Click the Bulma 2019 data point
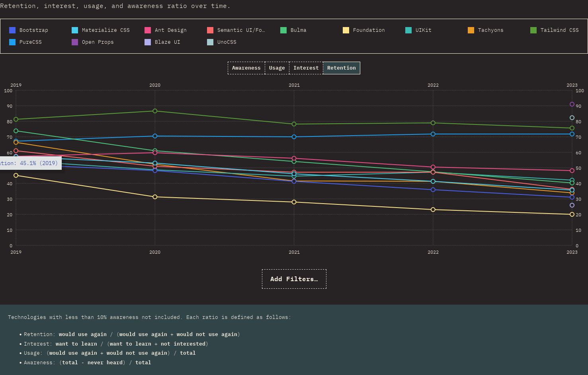Screen dimensions: 588x375 coord(16,131)
